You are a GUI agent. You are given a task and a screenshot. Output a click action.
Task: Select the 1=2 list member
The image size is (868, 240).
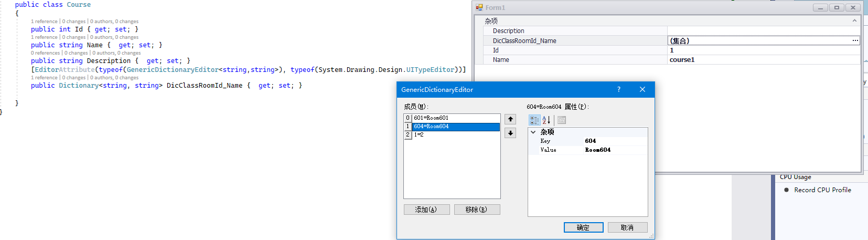(455, 135)
